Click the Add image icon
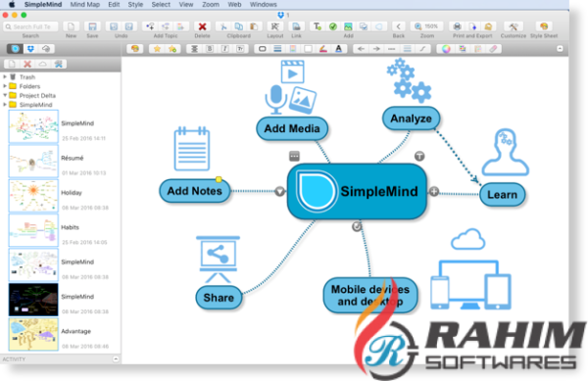 click(x=348, y=26)
